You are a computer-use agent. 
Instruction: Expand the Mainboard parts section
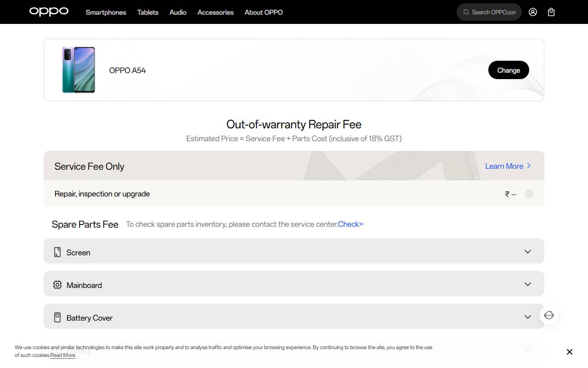coord(528,284)
